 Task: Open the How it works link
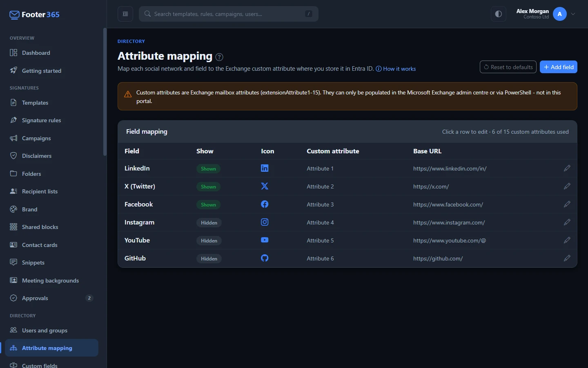[396, 69]
